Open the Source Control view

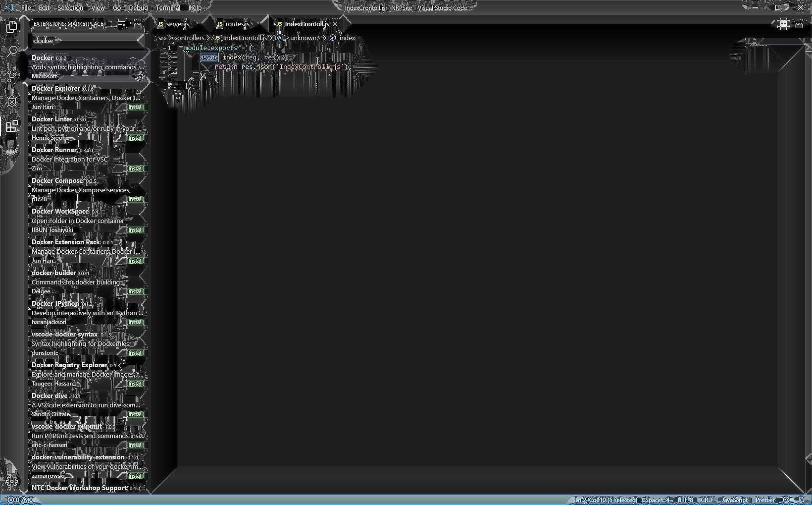11,76
